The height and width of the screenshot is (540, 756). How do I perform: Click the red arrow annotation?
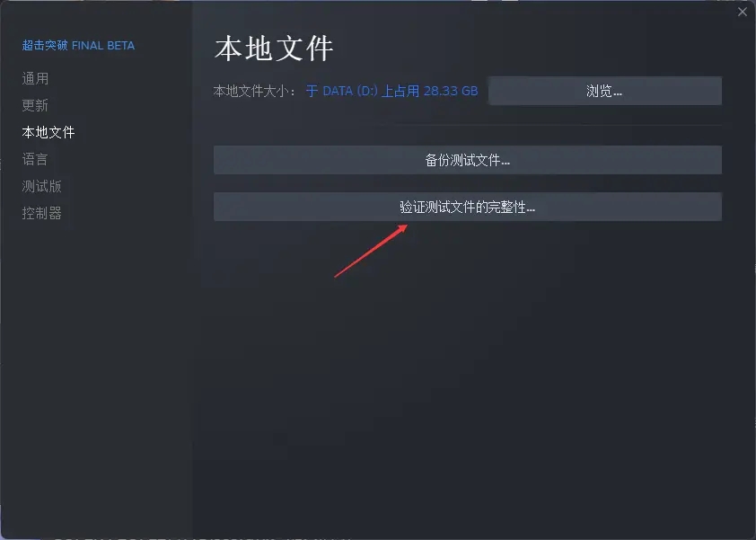371,251
